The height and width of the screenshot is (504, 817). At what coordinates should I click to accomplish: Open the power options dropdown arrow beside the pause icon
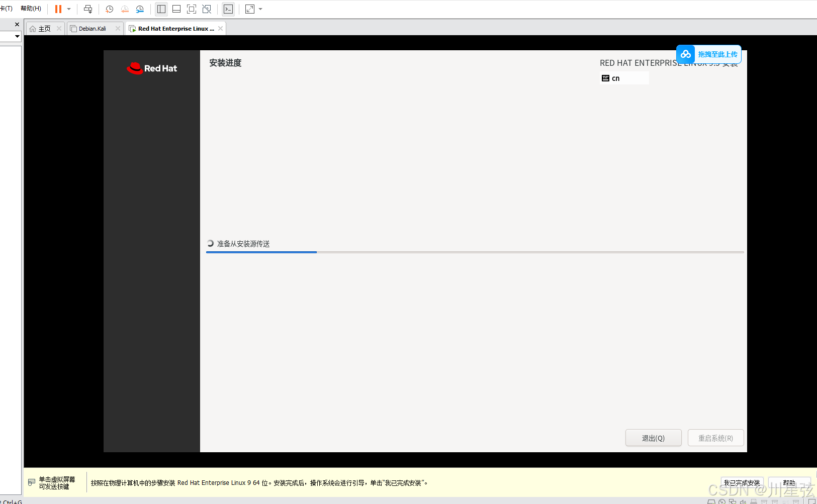point(69,9)
